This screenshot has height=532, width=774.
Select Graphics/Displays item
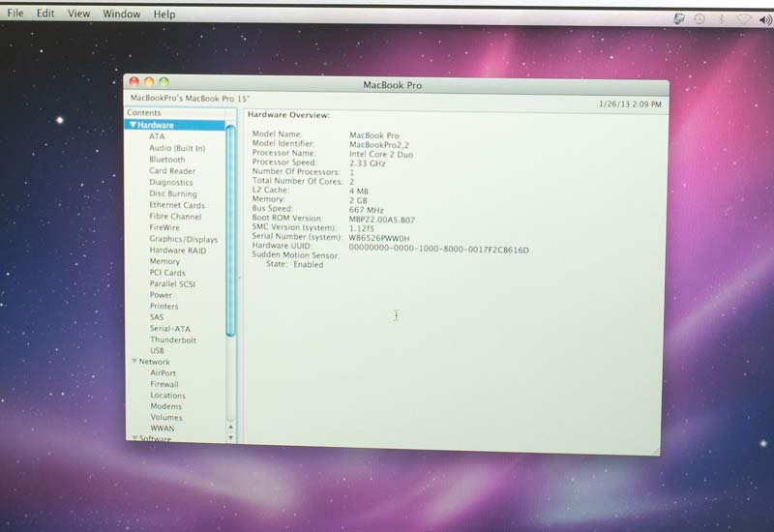pos(184,239)
